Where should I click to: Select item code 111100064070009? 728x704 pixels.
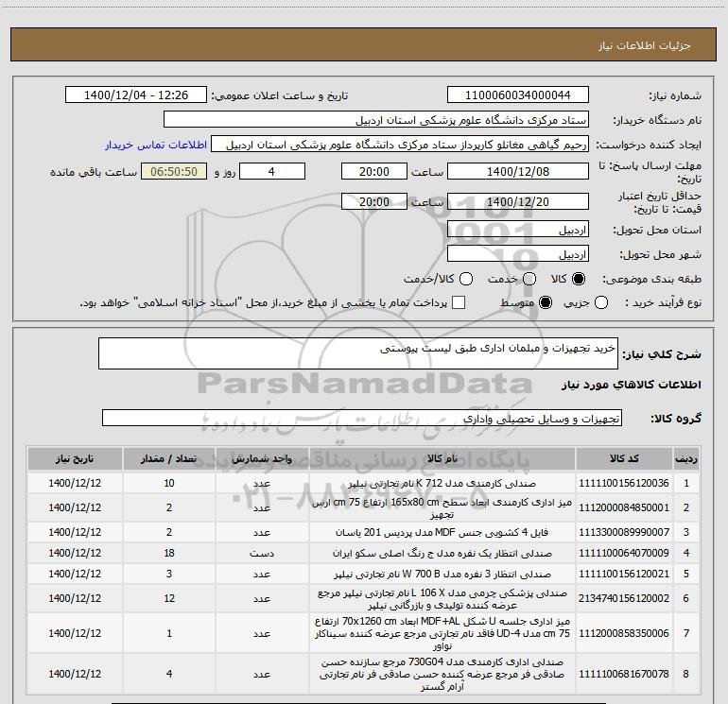[624, 553]
